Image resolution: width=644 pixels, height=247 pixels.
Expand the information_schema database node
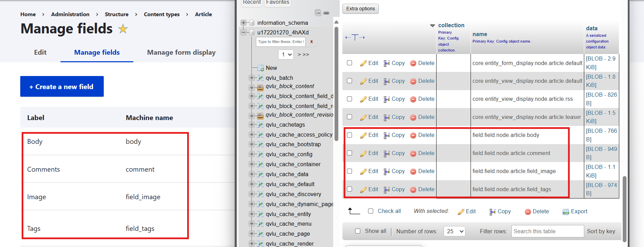(244, 23)
